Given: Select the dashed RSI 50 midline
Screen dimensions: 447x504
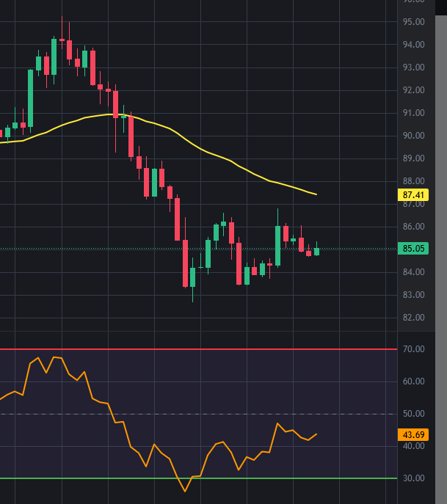Looking at the screenshot, I should click(x=198, y=414).
